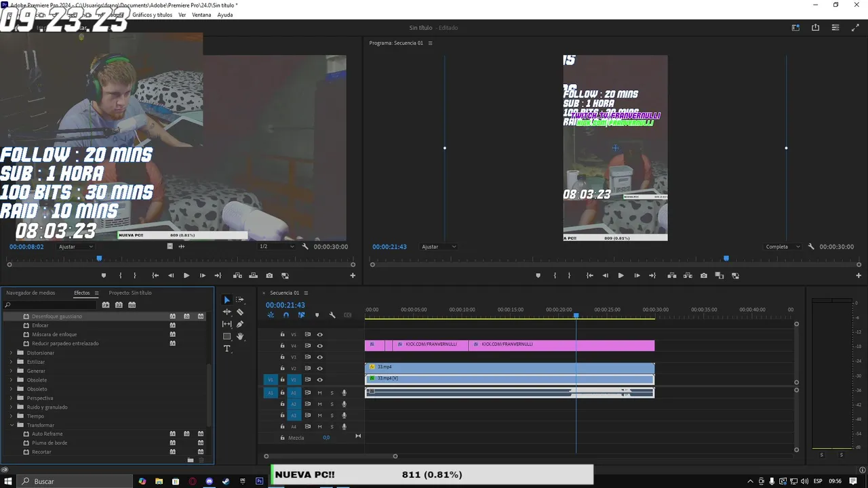Play the Source monitor clip
The height and width of the screenshot is (488, 868).
coord(186,276)
